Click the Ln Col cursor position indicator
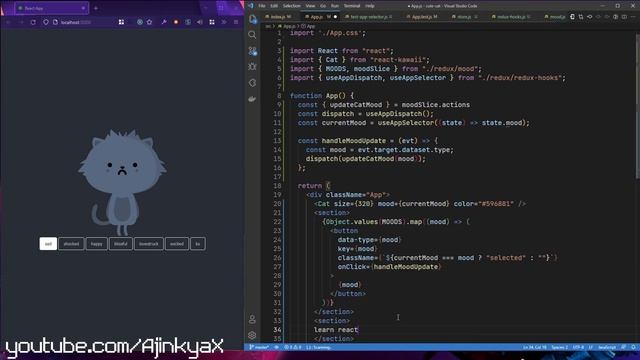The height and width of the screenshot is (360, 640). point(534,347)
